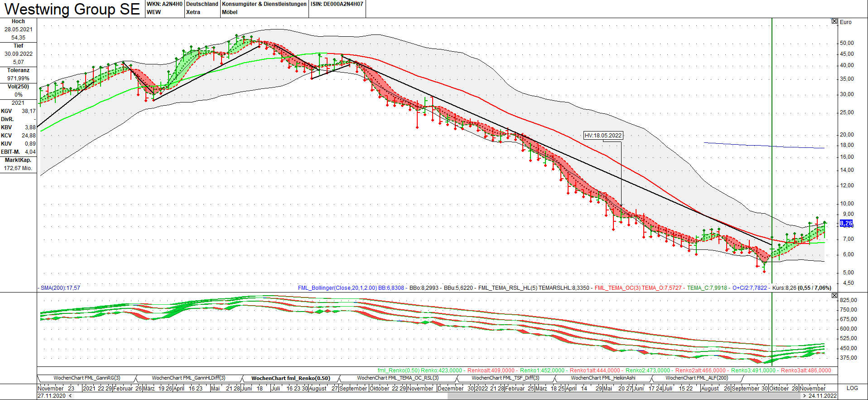This screenshot has width=868, height=400.
Task: Select the KBV value 3,88
Action: 30,127
